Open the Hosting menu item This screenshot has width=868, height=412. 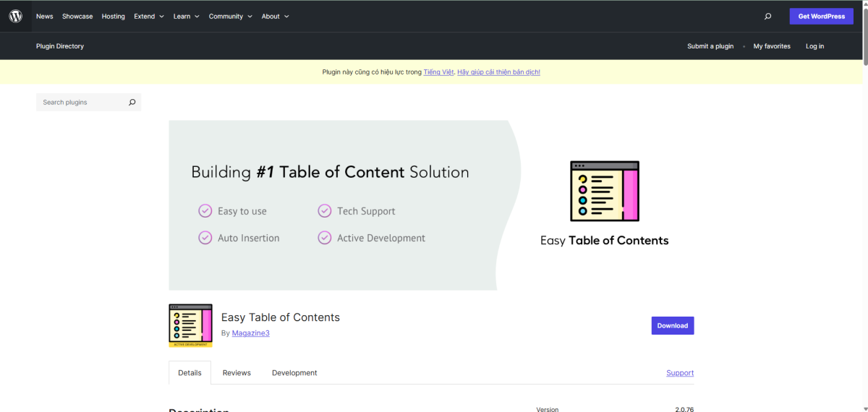click(113, 16)
